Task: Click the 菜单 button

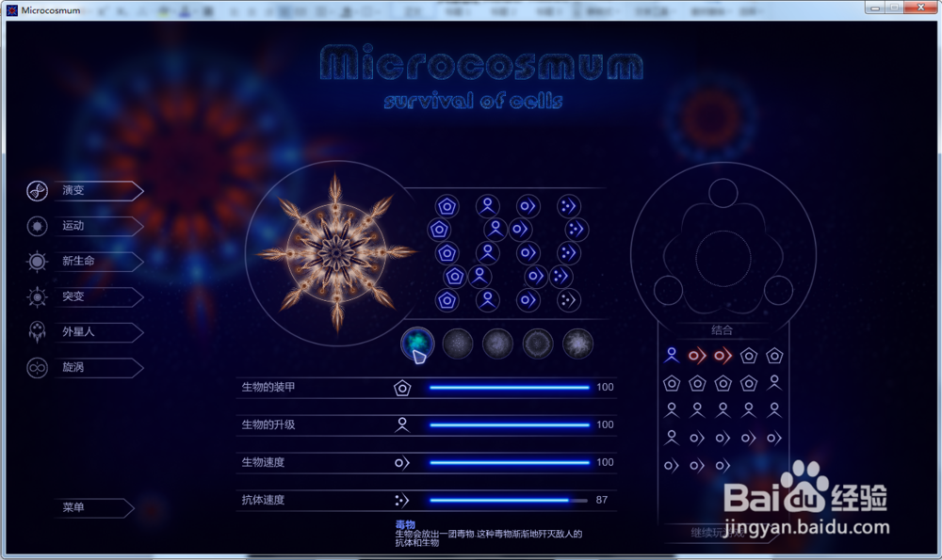Action: click(94, 508)
